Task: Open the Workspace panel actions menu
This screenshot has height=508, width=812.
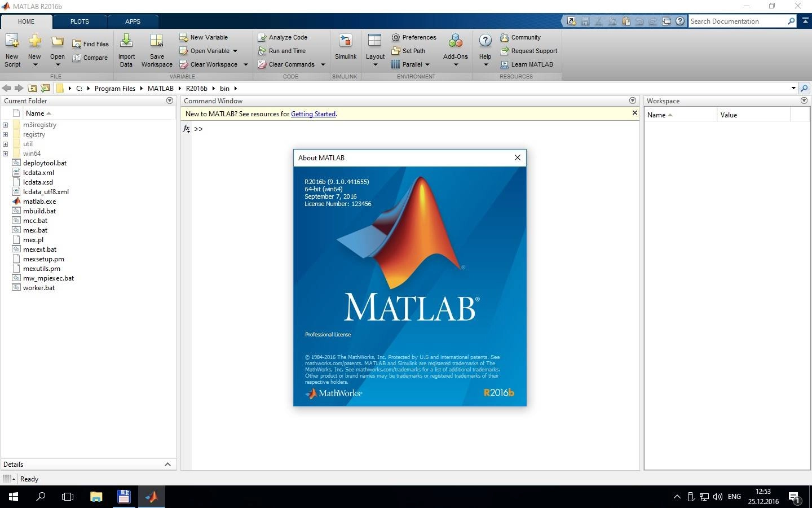Action: [x=804, y=100]
